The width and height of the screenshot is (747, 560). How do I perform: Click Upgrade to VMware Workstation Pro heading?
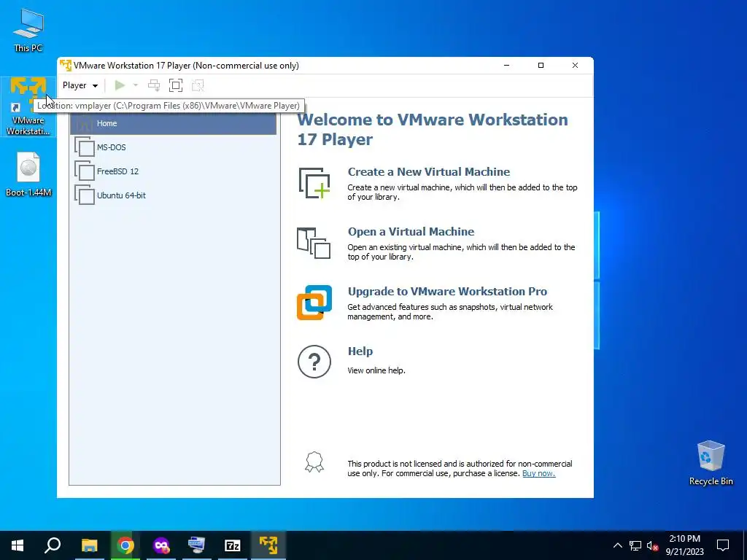(447, 292)
